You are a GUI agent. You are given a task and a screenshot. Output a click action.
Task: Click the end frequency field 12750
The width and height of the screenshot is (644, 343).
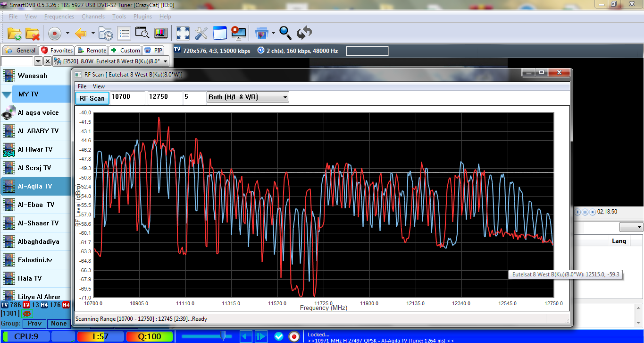coord(165,97)
